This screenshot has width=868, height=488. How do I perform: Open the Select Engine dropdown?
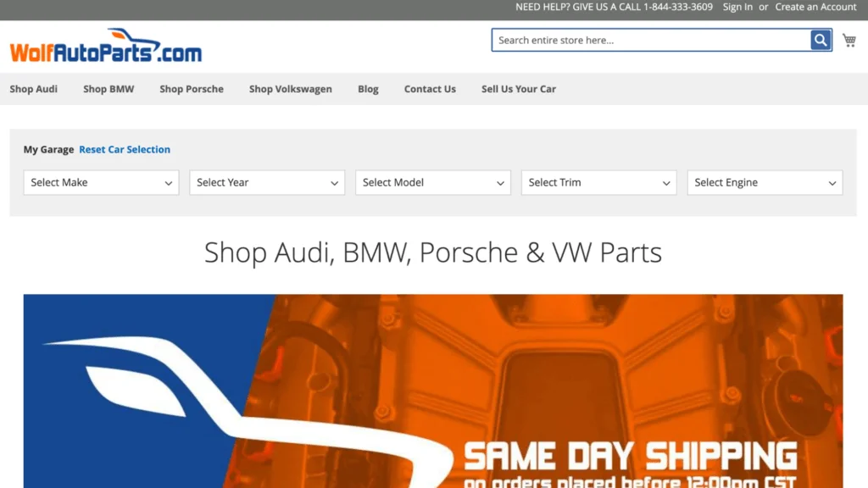(765, 183)
